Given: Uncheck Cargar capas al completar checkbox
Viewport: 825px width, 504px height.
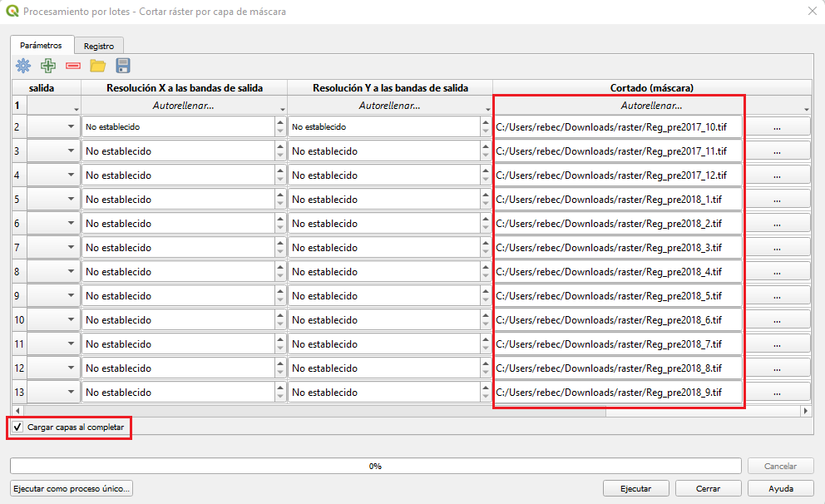Looking at the screenshot, I should click(x=18, y=427).
